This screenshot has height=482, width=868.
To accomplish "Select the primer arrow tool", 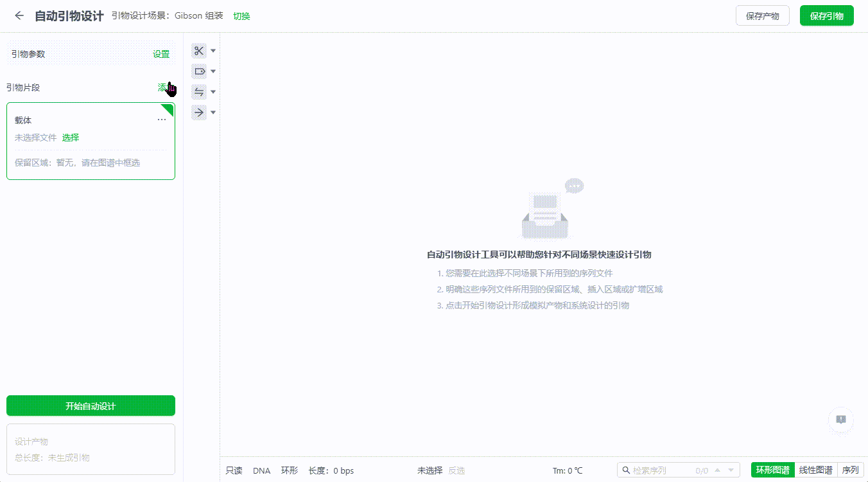I will [199, 112].
